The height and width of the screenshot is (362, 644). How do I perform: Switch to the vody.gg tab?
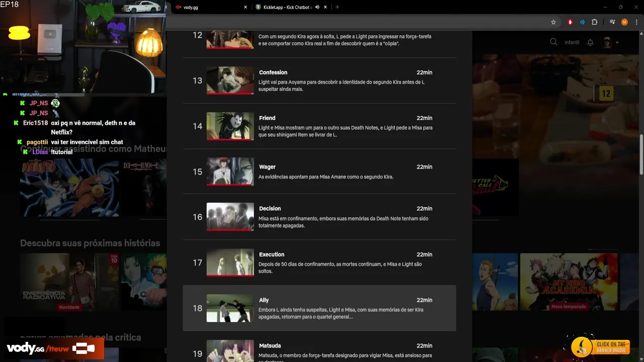[x=211, y=7]
